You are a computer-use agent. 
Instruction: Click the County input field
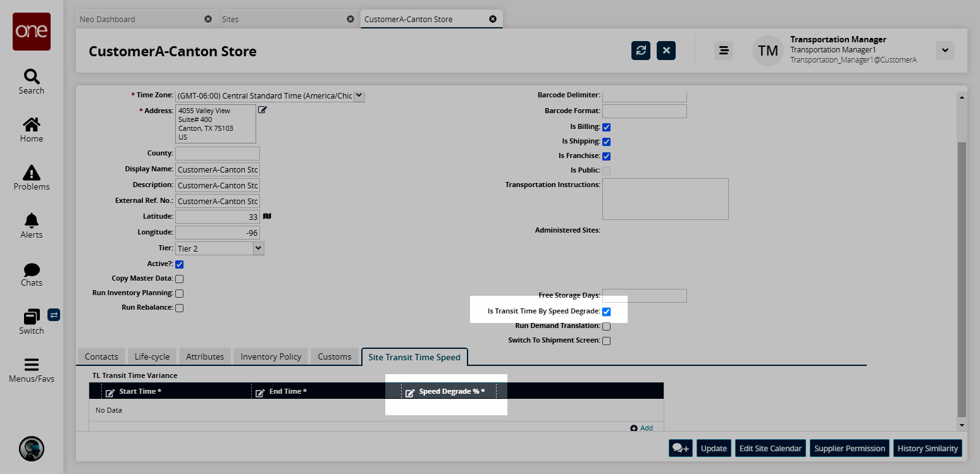pos(218,154)
